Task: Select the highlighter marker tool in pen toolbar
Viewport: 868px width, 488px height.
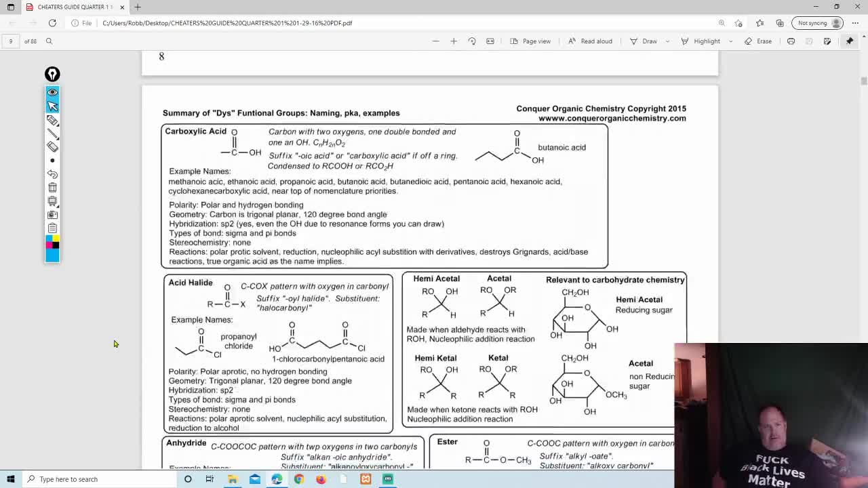Action: (x=52, y=120)
